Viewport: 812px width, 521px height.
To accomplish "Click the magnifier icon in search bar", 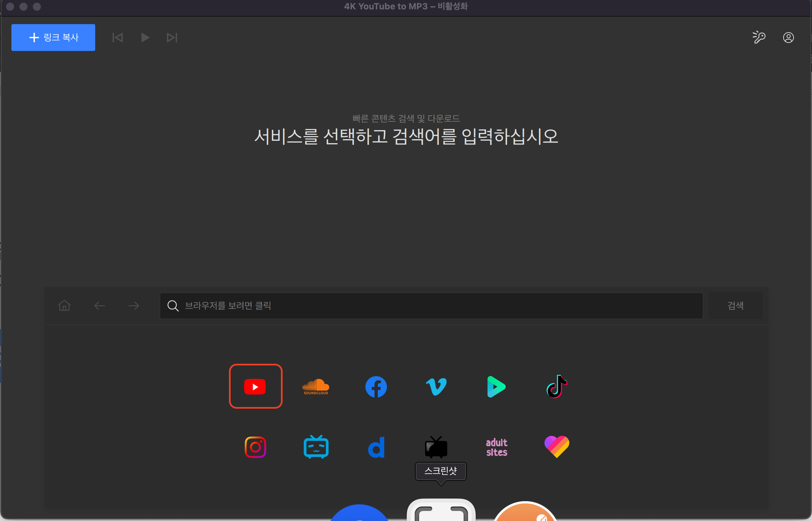I will [x=173, y=306].
